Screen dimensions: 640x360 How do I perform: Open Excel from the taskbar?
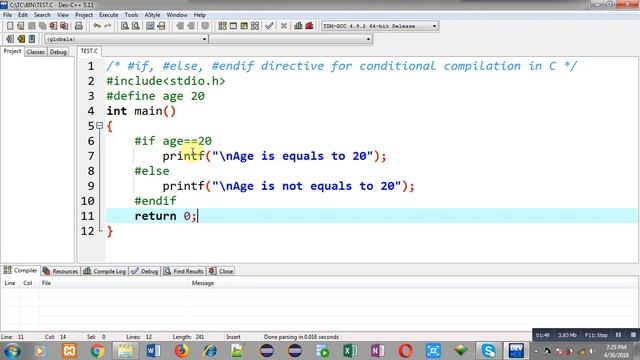coord(350,351)
